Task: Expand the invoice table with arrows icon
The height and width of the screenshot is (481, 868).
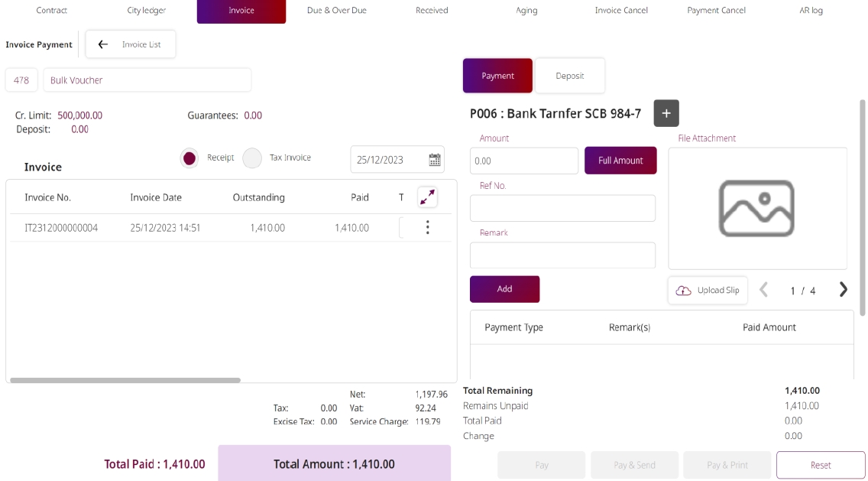Action: pos(427,197)
